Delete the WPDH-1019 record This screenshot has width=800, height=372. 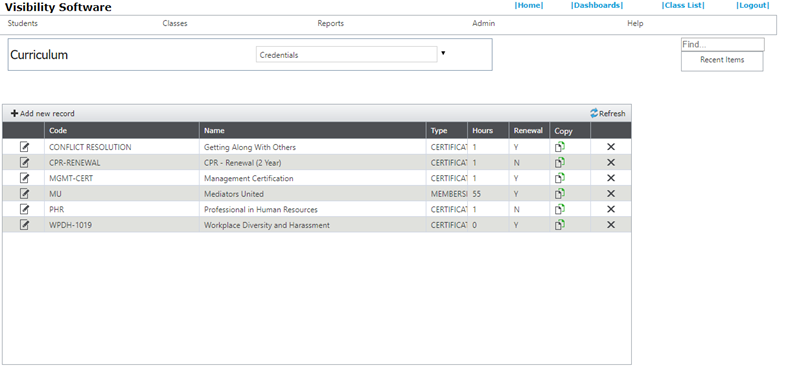click(611, 225)
